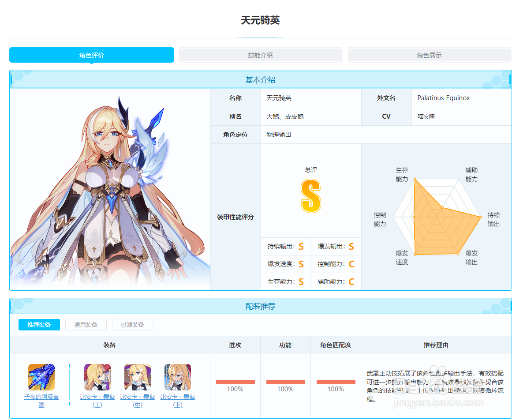512x420 pixels.
Task: Open the 角色展示 tab
Action: 429,55
